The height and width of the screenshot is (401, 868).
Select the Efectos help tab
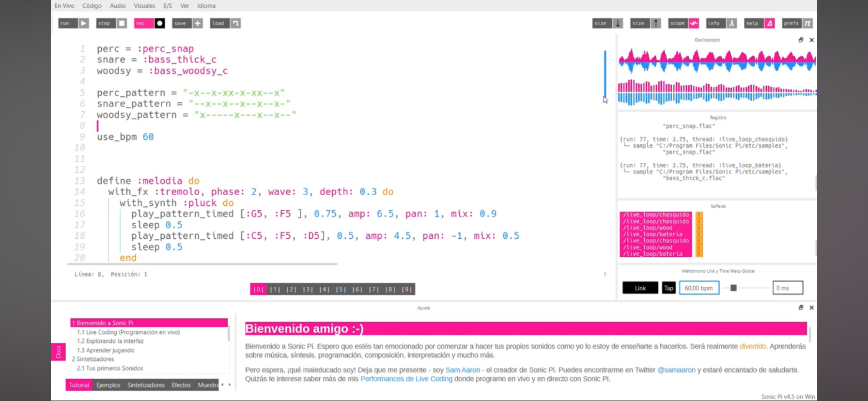point(181,385)
